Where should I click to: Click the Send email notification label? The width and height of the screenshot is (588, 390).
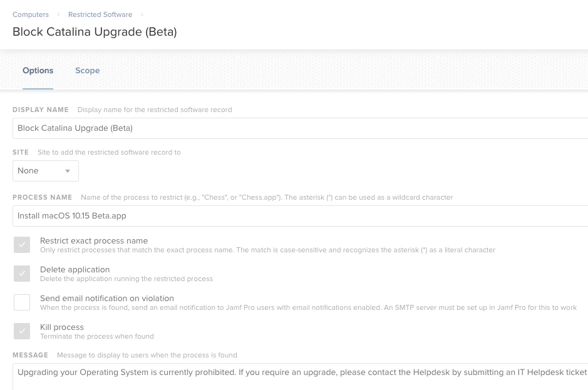coord(107,299)
